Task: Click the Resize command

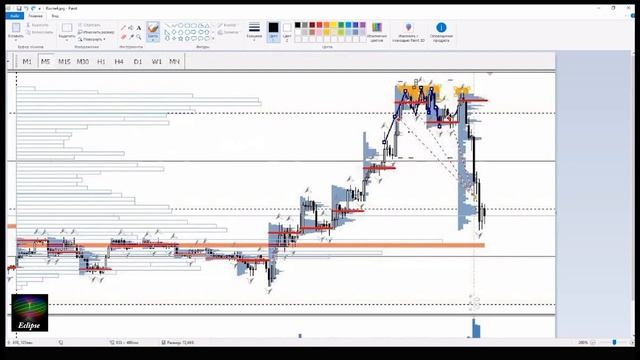Action: (96, 32)
